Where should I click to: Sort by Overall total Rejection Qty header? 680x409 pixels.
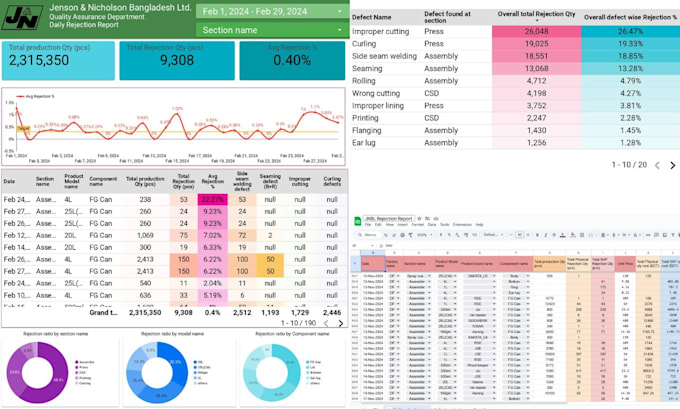[x=536, y=16]
